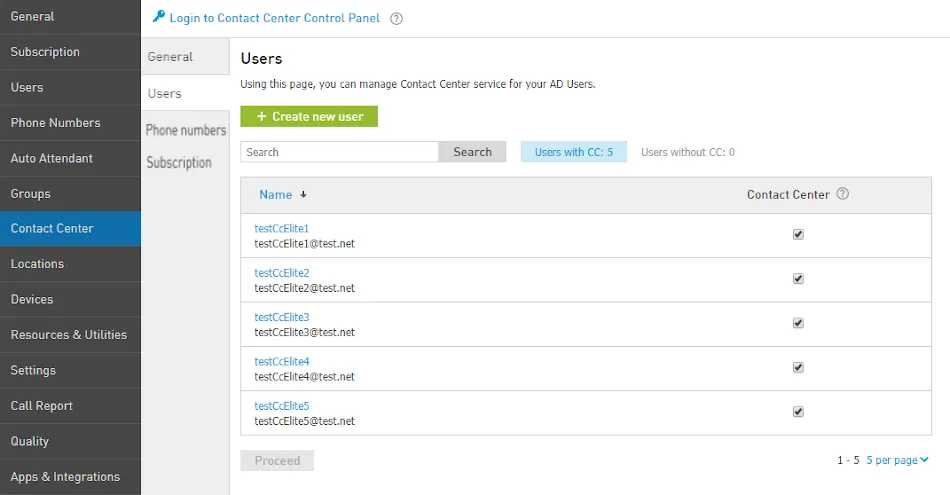Sort by the Name column header
The image size is (950, 495).
pyautogui.click(x=276, y=194)
